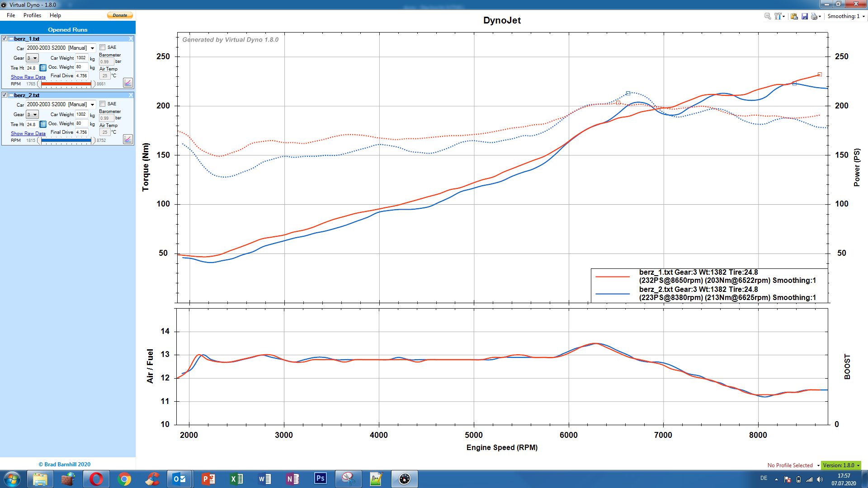The height and width of the screenshot is (488, 868).
Task: Click the printer icon in toolbar
Action: (814, 16)
